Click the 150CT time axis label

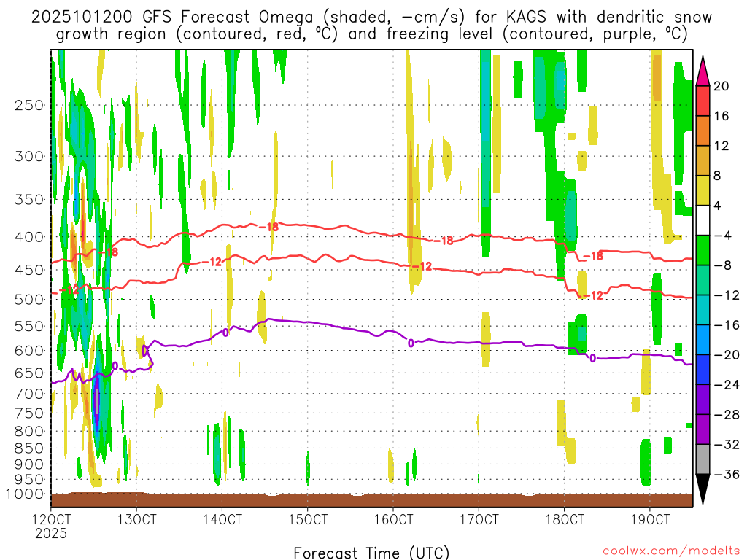[308, 519]
